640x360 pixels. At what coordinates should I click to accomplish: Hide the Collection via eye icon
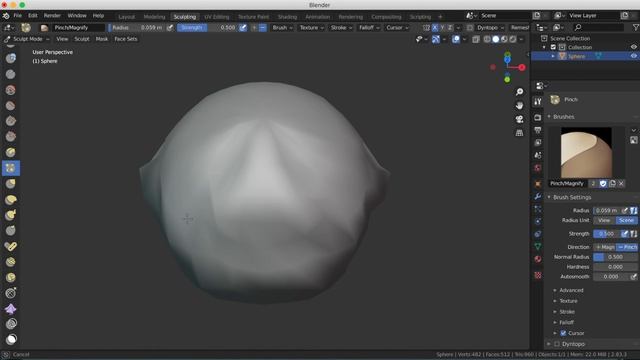pyautogui.click(x=633, y=47)
